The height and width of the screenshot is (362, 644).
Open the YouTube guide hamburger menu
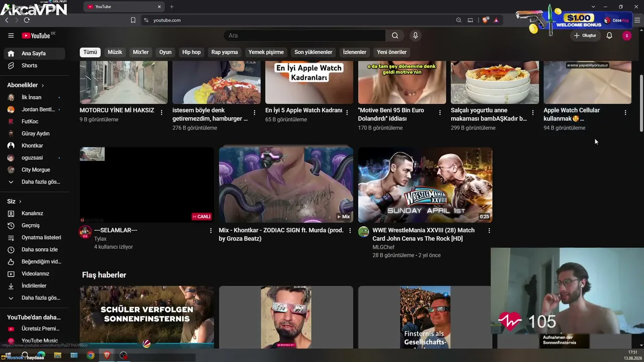(x=11, y=36)
